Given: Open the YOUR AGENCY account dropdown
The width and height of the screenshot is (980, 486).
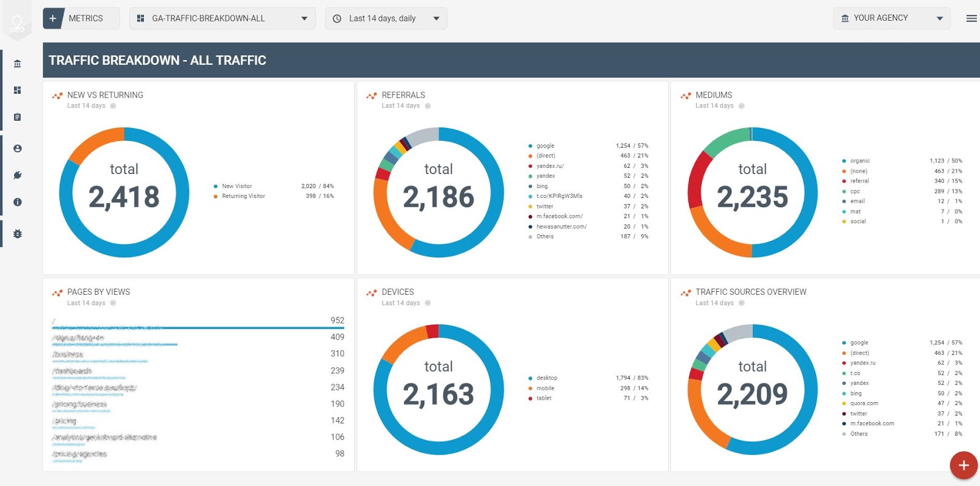Looking at the screenshot, I should (892, 18).
